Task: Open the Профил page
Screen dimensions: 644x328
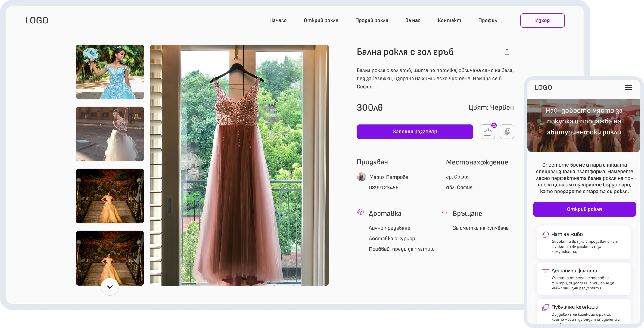Action: point(488,20)
